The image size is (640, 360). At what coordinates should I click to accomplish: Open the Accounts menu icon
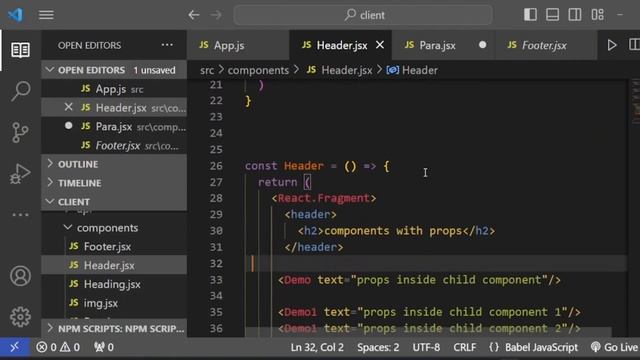[20, 276]
